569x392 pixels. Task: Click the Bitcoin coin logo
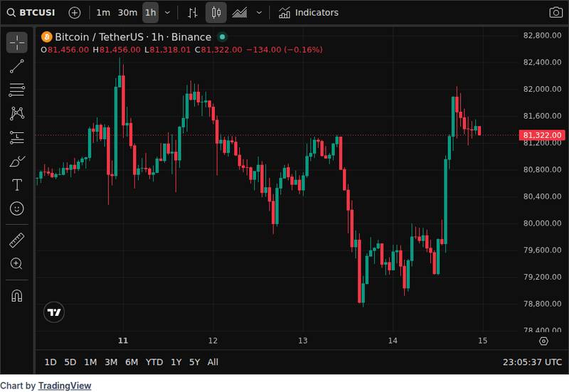click(46, 37)
